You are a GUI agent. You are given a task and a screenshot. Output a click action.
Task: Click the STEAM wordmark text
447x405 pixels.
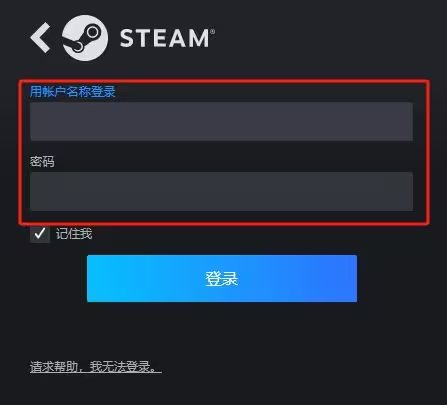pyautogui.click(x=165, y=38)
